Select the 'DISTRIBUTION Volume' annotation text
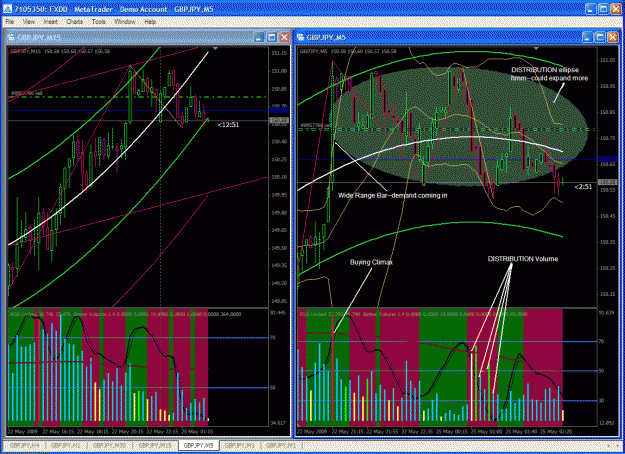 (x=523, y=259)
